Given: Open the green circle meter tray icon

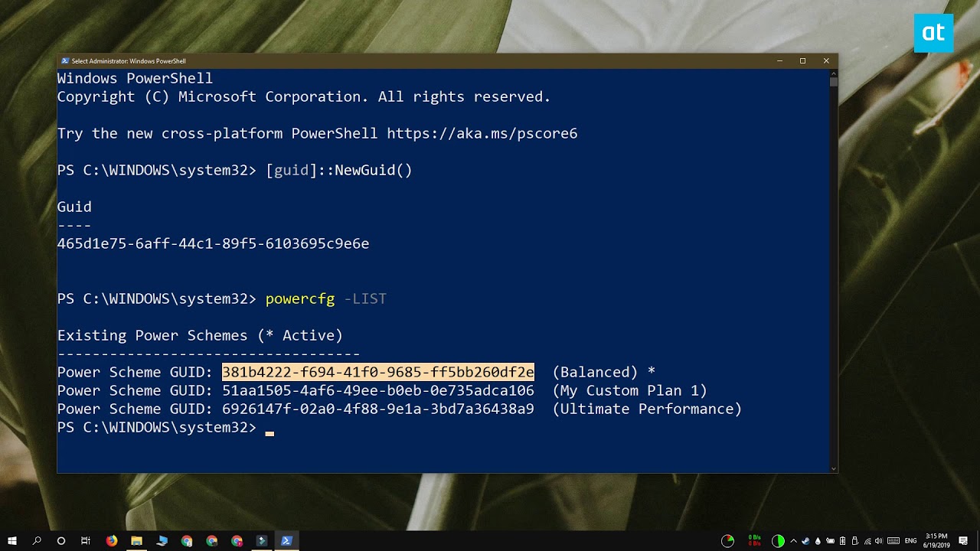Looking at the screenshot, I should [x=778, y=541].
